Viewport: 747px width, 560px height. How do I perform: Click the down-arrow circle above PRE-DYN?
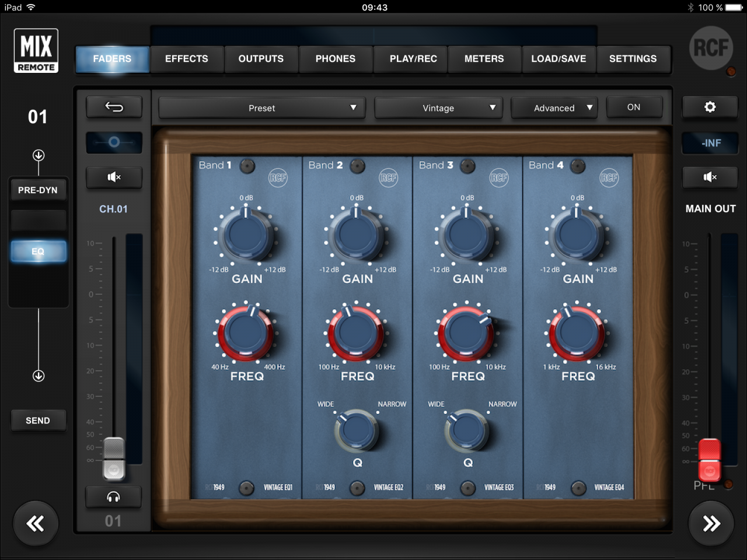(39, 155)
